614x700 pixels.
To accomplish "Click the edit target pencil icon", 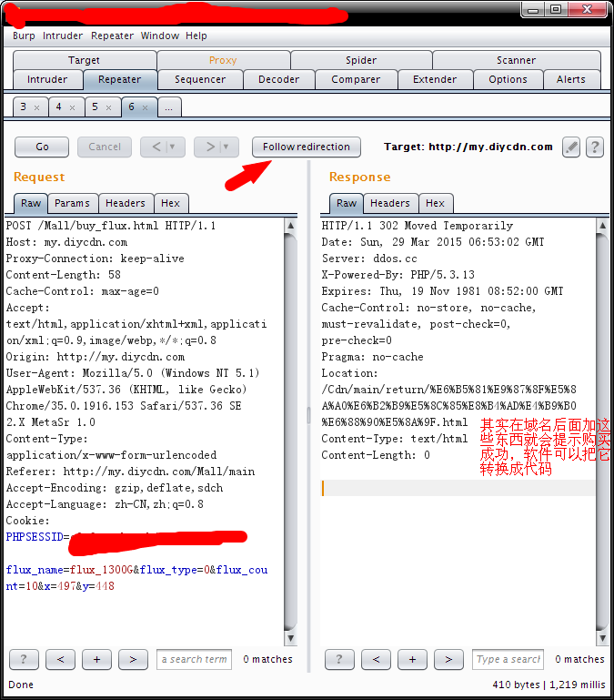I will pos(570,147).
